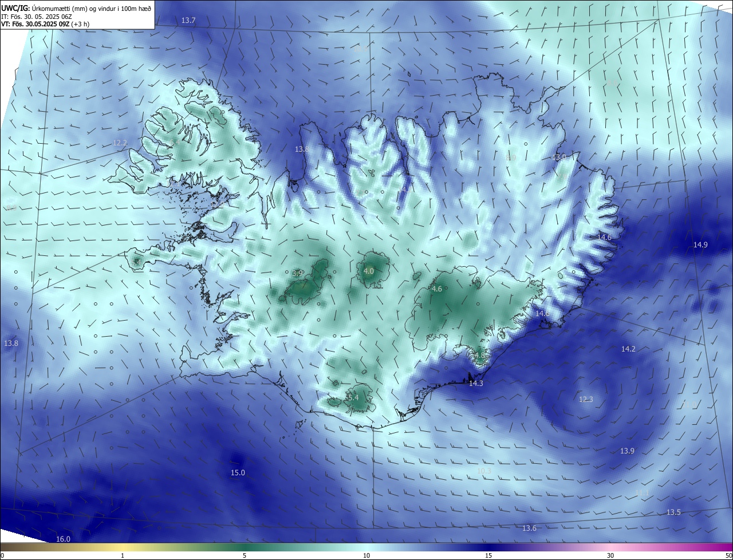Click the 14.3 value label on the map

(x=476, y=383)
